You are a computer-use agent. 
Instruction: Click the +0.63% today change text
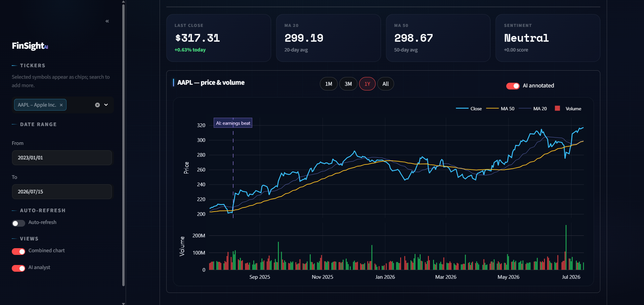click(190, 50)
